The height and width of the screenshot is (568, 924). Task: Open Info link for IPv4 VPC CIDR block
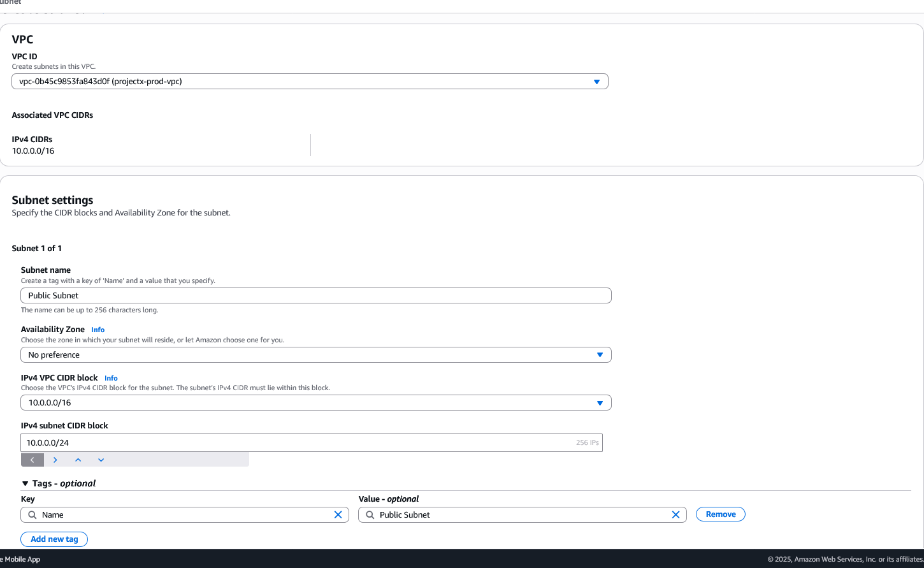[x=111, y=379]
